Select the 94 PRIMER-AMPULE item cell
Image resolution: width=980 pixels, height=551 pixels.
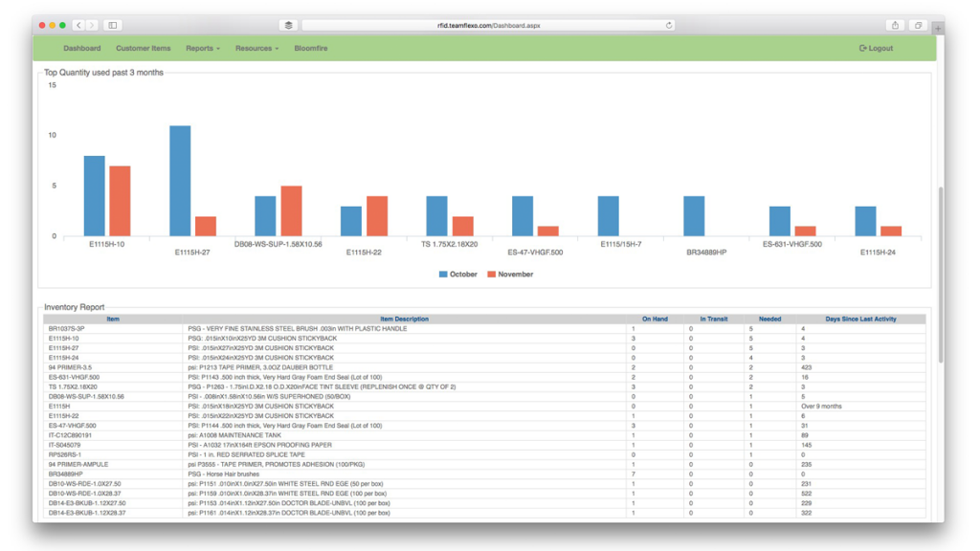[x=113, y=464]
